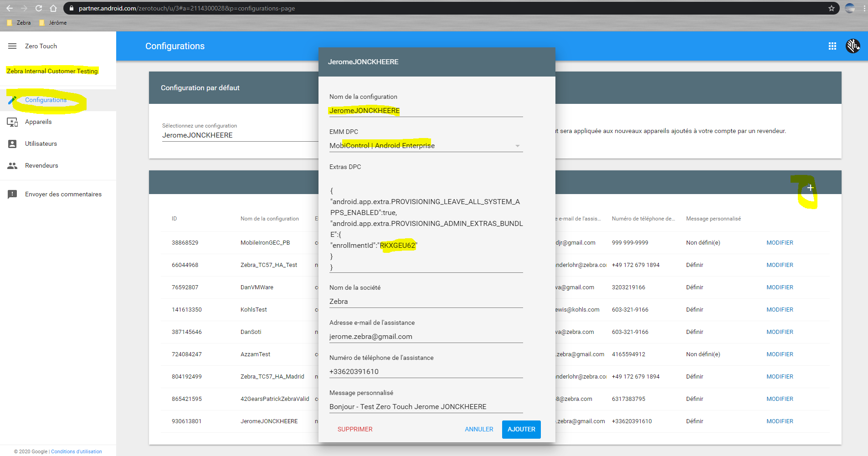Click SUPPRIMER to delete the configuration
The height and width of the screenshot is (456, 868).
pyautogui.click(x=354, y=429)
